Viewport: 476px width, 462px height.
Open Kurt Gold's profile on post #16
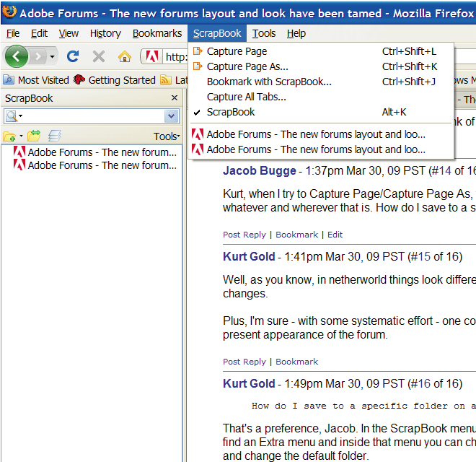tap(249, 383)
